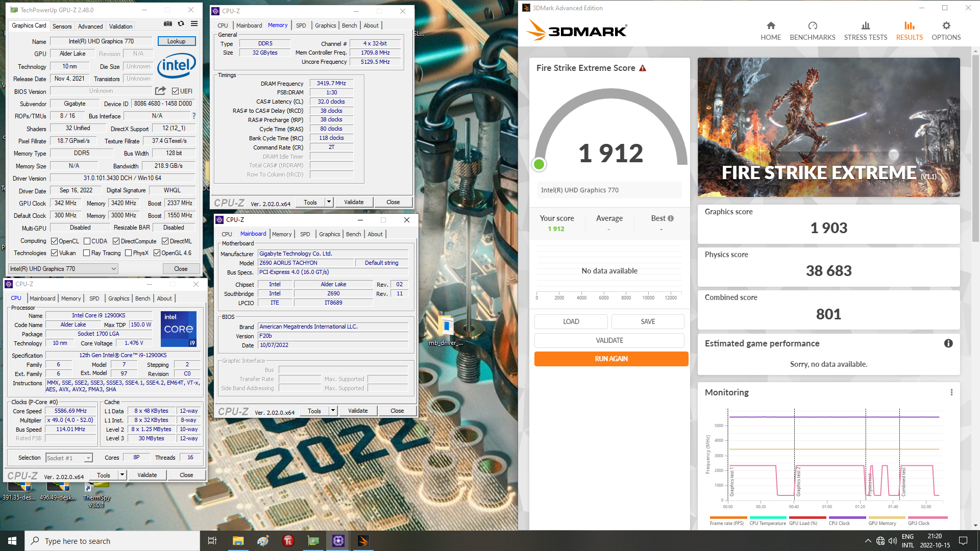Open 3DMark HOME page
The image size is (980, 551).
pyautogui.click(x=771, y=31)
